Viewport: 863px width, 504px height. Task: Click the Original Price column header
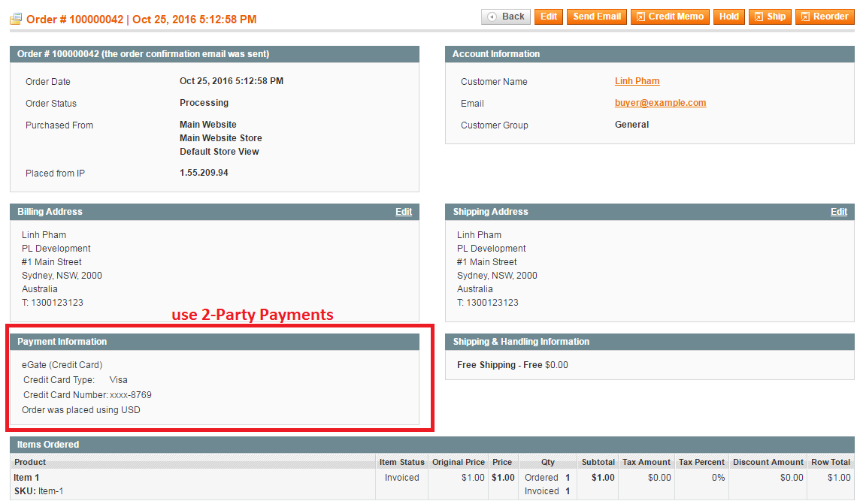tap(458, 462)
